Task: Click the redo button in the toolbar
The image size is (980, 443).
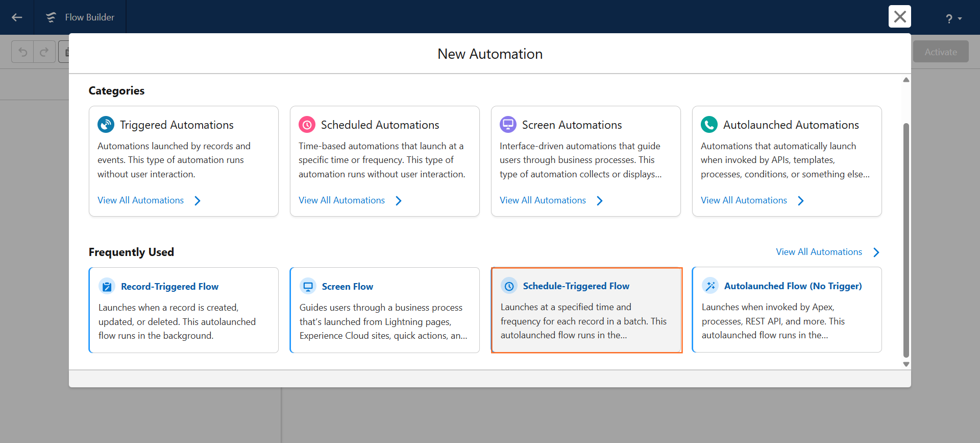Action: tap(44, 52)
